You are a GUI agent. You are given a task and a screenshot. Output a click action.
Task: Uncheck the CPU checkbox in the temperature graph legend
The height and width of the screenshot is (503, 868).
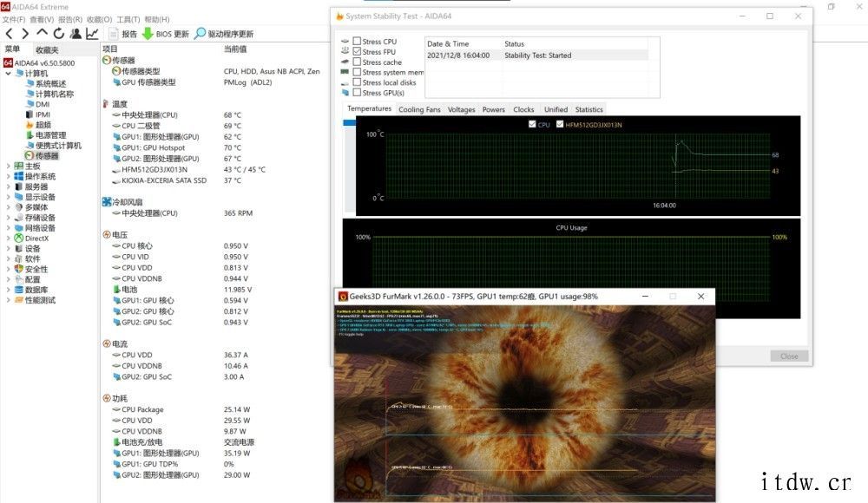coord(532,125)
